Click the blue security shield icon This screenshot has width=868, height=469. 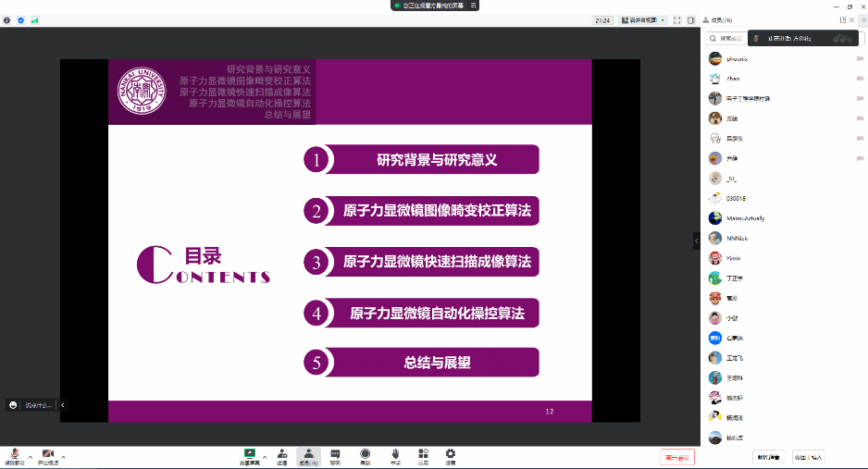click(x=21, y=19)
